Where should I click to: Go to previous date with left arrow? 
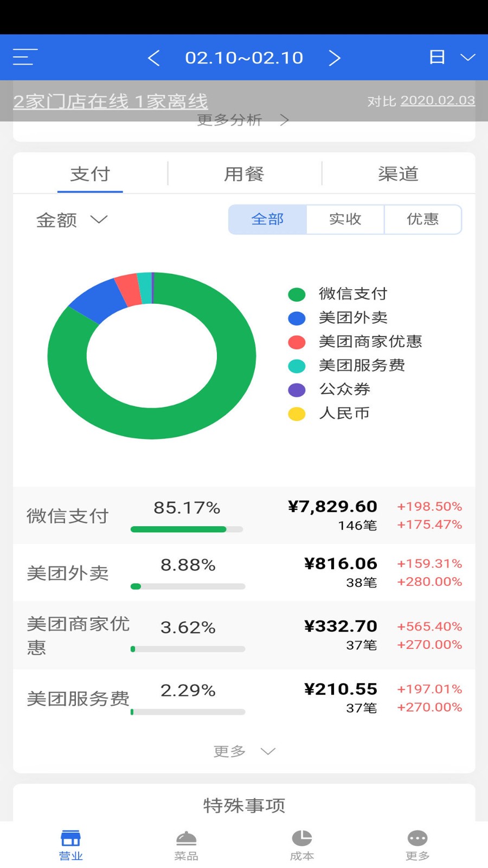(154, 58)
